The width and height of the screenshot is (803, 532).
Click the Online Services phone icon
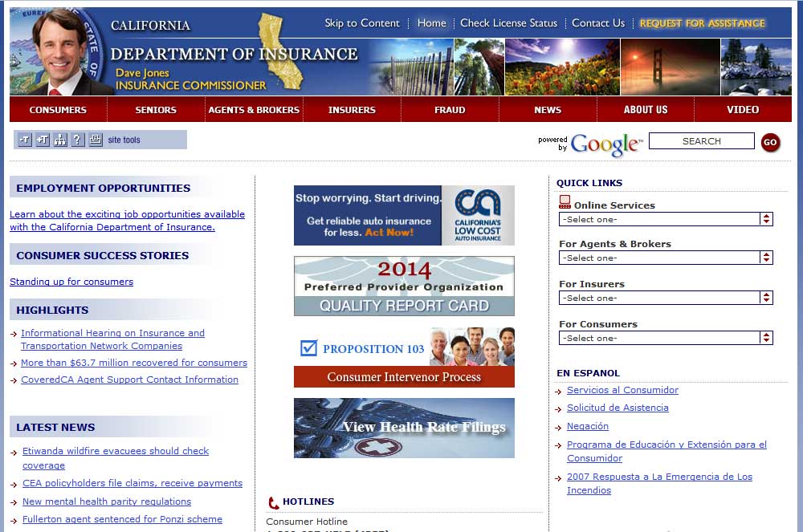coord(565,202)
